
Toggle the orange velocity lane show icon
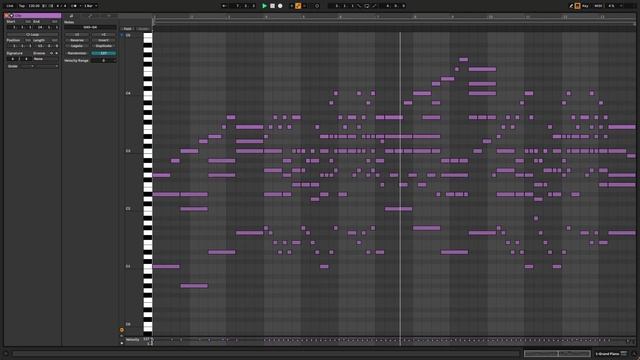click(x=122, y=330)
